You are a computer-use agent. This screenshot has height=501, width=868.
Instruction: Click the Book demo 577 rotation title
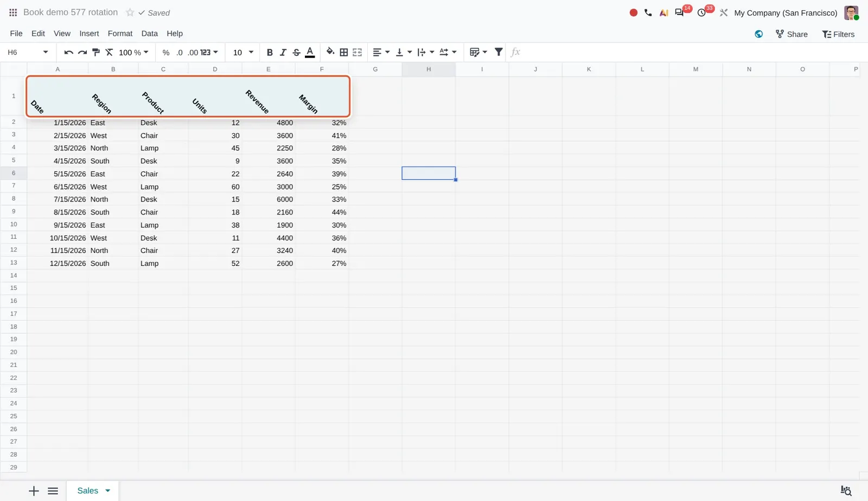[x=71, y=12]
